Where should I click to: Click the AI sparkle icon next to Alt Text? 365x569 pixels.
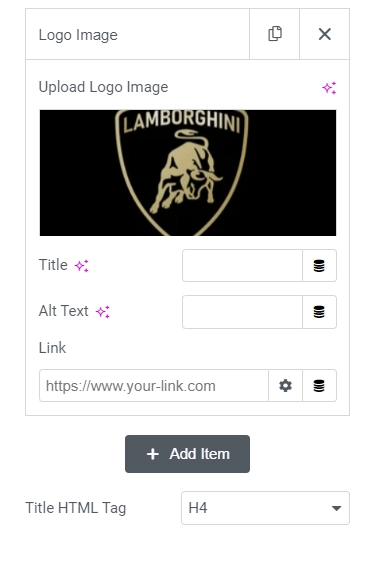[103, 312]
